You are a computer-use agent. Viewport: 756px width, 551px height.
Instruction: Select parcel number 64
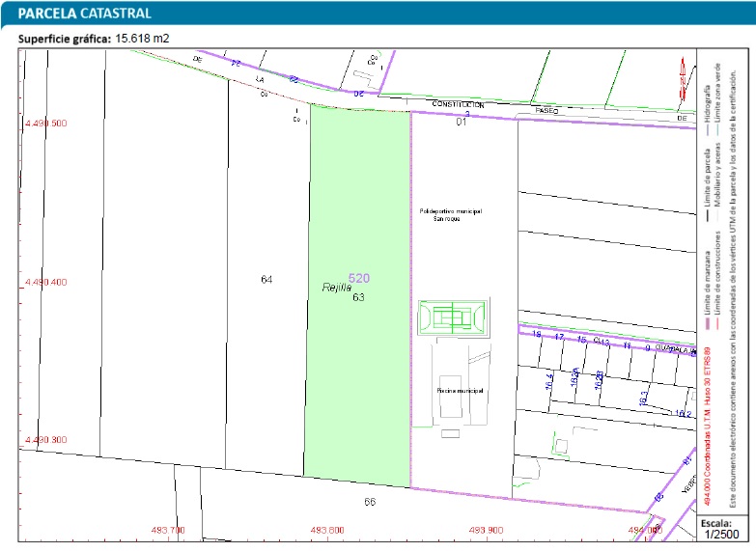click(267, 279)
